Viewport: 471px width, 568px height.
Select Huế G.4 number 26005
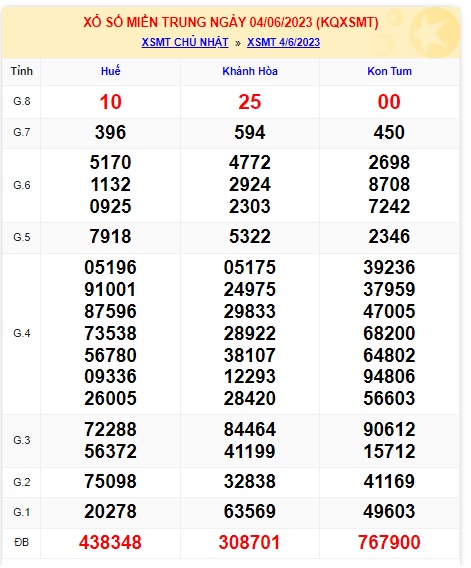tap(111, 398)
